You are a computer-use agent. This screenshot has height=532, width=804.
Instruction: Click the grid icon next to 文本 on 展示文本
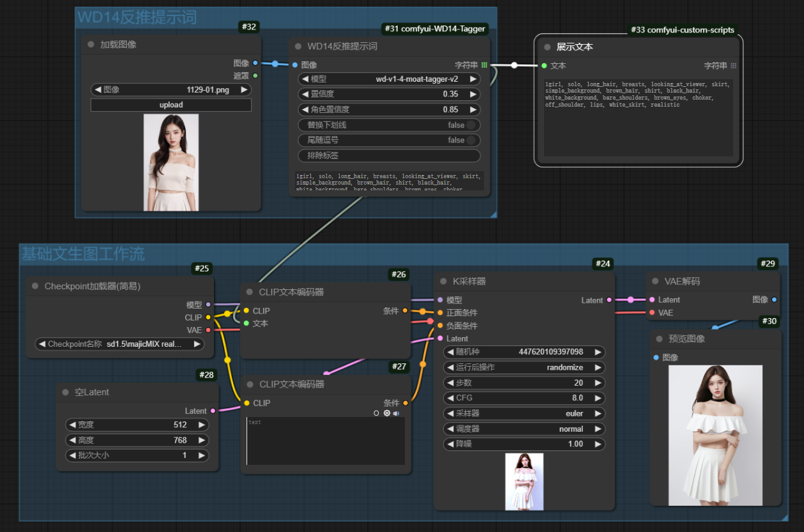click(x=732, y=65)
